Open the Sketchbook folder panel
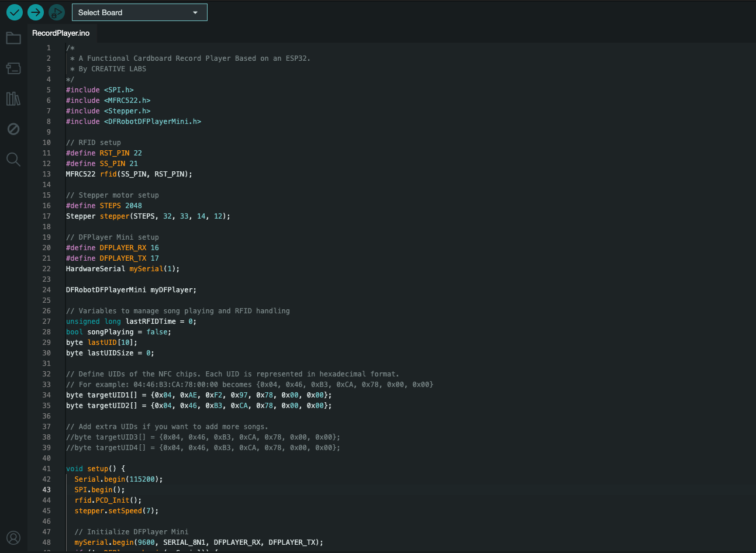Screen dimensions: 756x553 13,38
